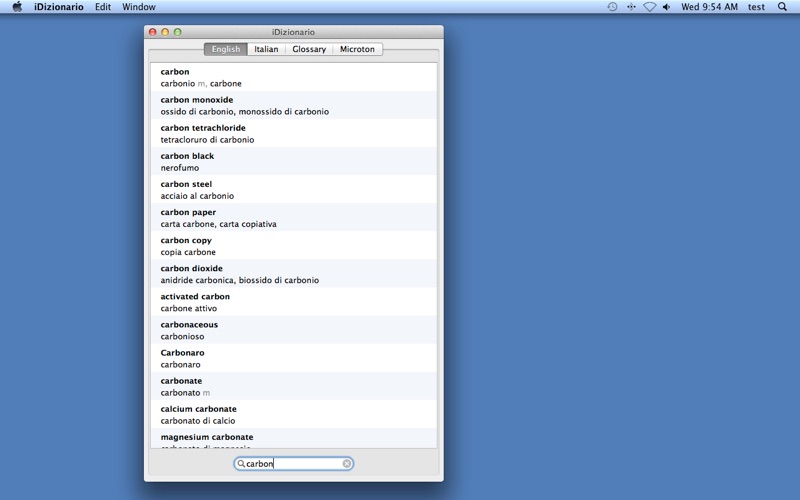Switch to the Glossary tab
The image size is (800, 500).
click(309, 49)
